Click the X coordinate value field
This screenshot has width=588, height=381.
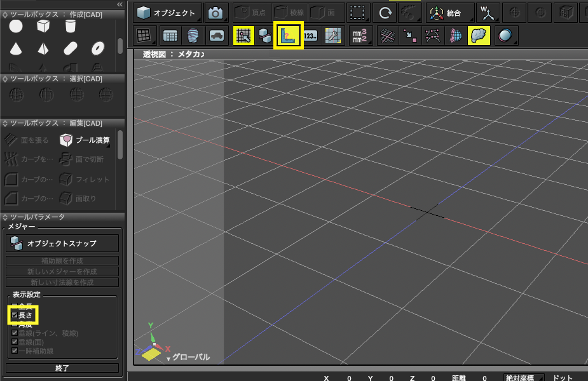(x=349, y=378)
